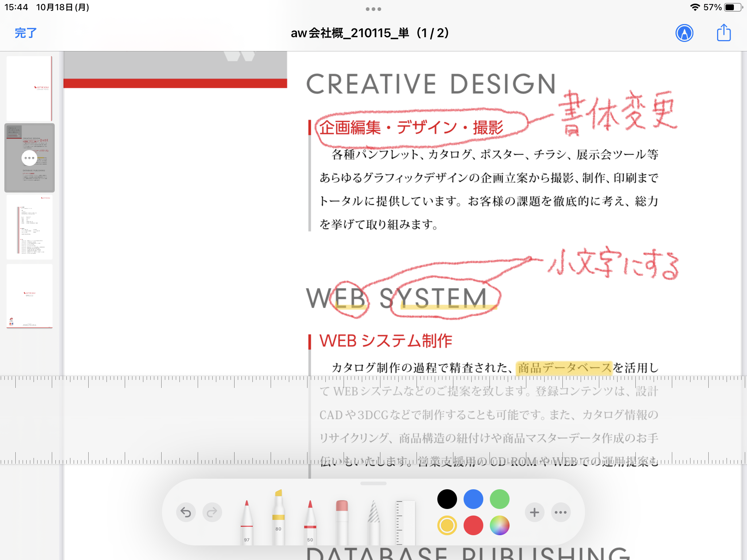Select the red pen tool labeled 97
Viewport: 747px width, 560px height.
tap(247, 522)
